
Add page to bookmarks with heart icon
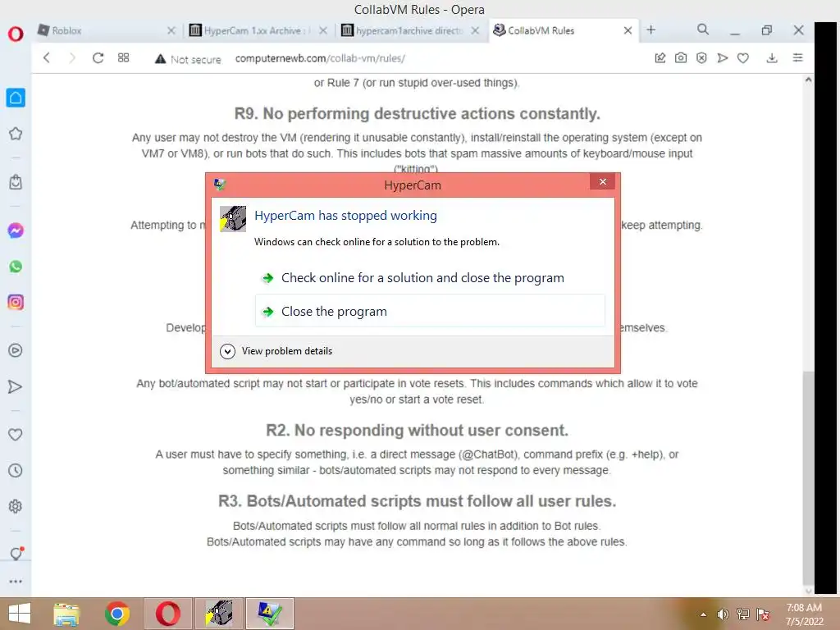[742, 58]
